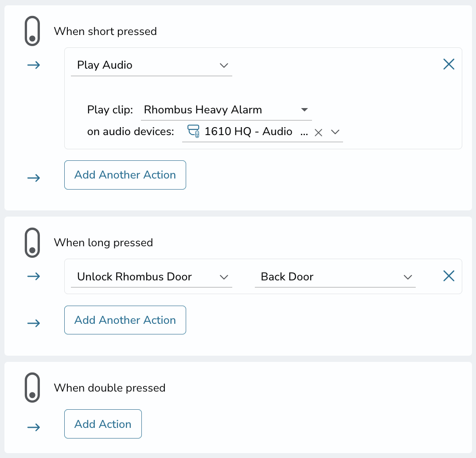Image resolution: width=476 pixels, height=458 pixels.
Task: Remove the Unlock Rhombus Door action
Action: [449, 276]
